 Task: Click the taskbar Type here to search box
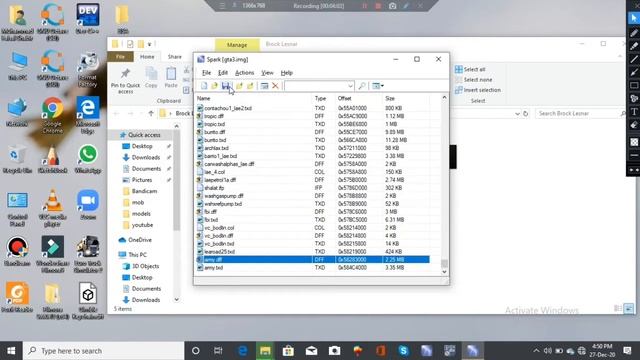pos(103,351)
